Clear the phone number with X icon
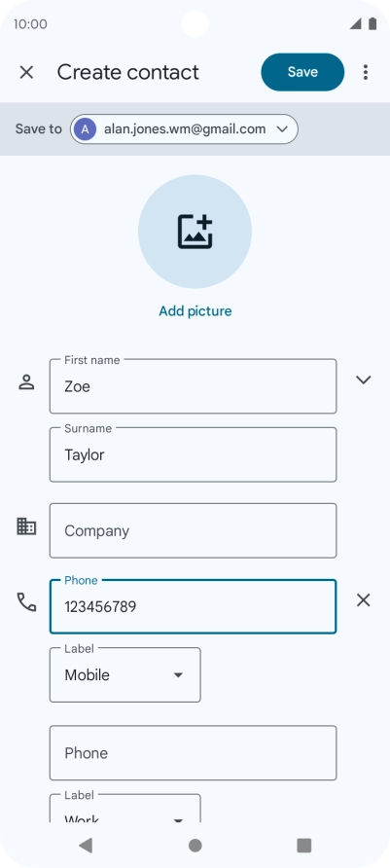390x868 pixels. [363, 600]
